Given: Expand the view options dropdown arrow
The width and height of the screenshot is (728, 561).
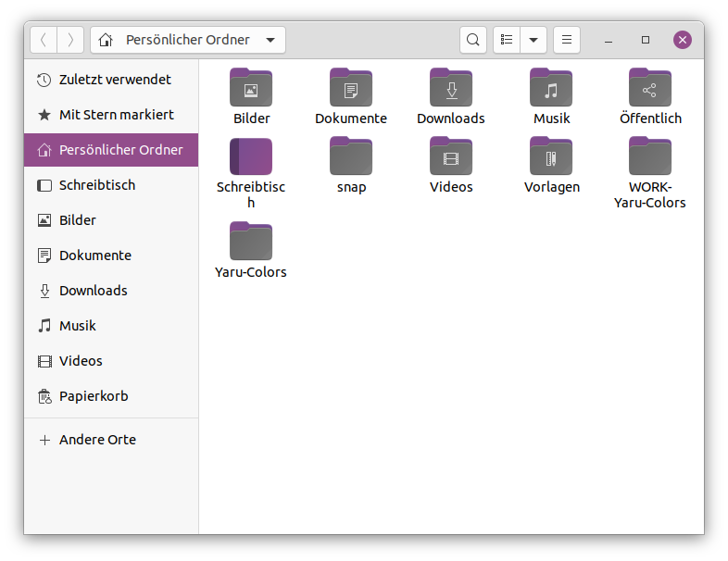Looking at the screenshot, I should pos(533,40).
